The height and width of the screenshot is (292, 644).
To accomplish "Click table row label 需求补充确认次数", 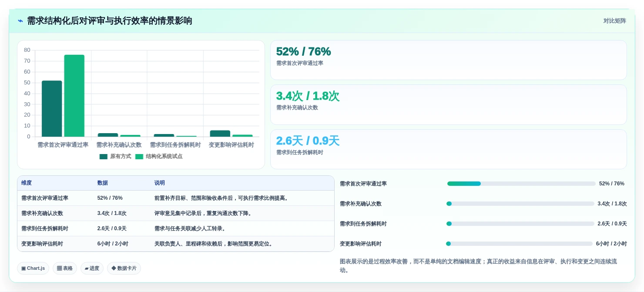I will pos(42,213).
